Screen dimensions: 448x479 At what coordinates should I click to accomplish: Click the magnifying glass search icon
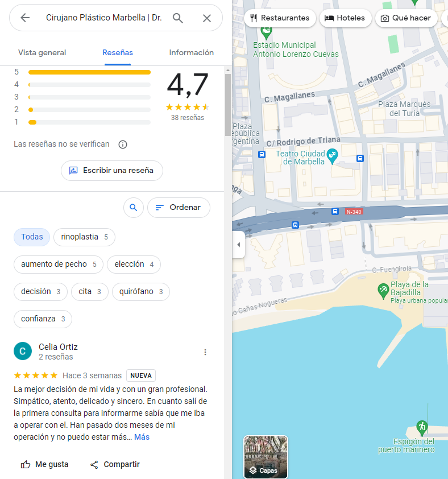(x=178, y=18)
